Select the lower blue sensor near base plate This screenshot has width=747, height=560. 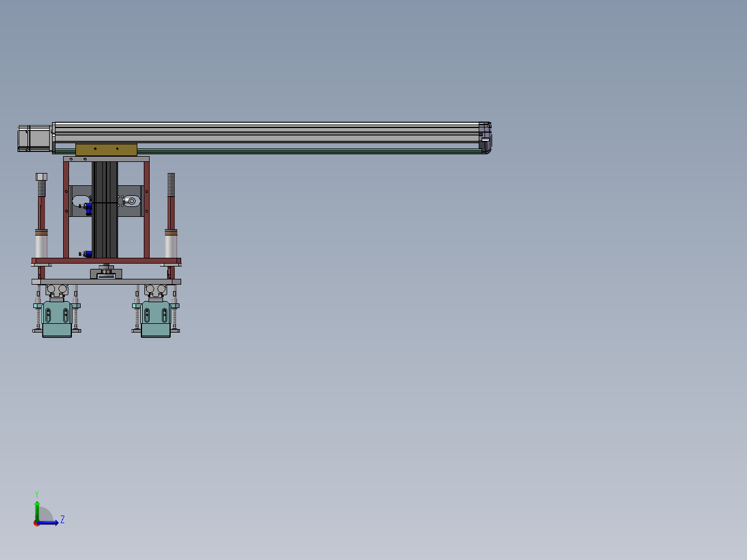pos(88,254)
